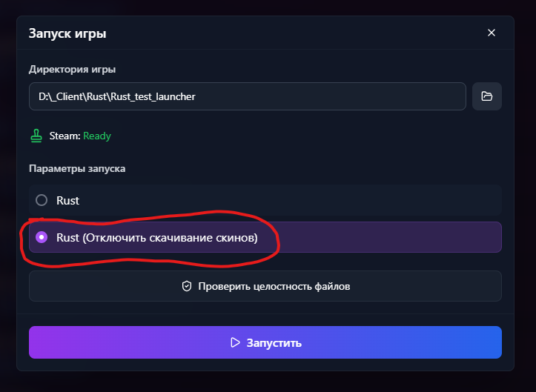Close the Запуск игры dialog

tap(492, 33)
